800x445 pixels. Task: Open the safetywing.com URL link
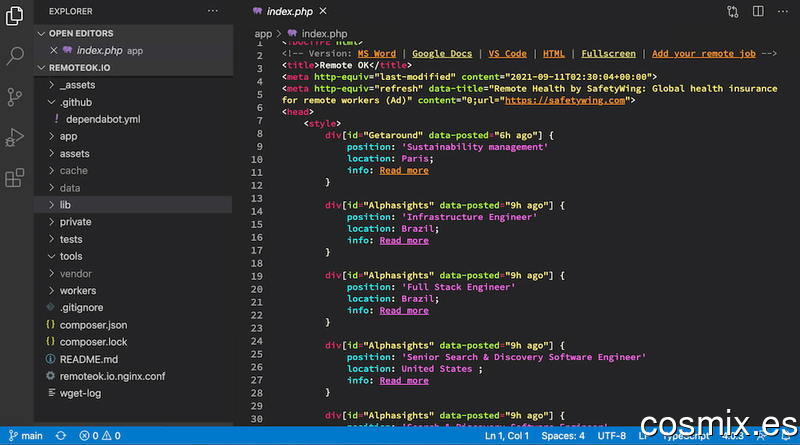coord(565,101)
